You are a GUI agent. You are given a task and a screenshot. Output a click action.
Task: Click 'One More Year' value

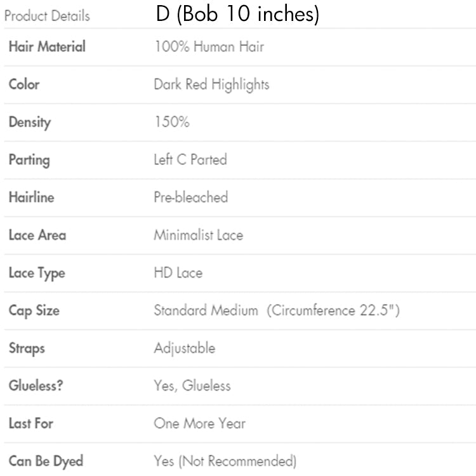pyautogui.click(x=199, y=423)
